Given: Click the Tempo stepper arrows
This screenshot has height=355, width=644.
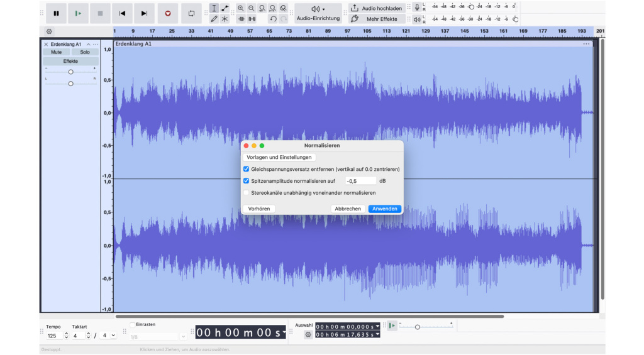Looking at the screenshot, I should coord(67,336).
